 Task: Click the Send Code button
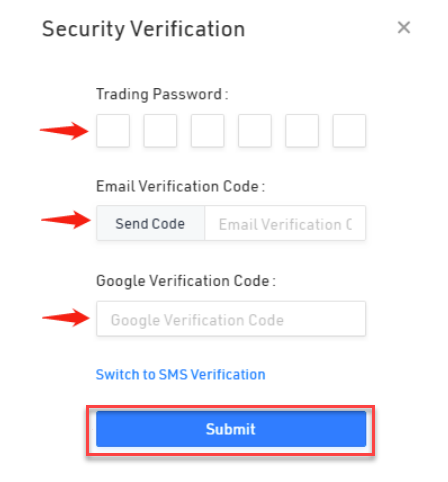150,223
